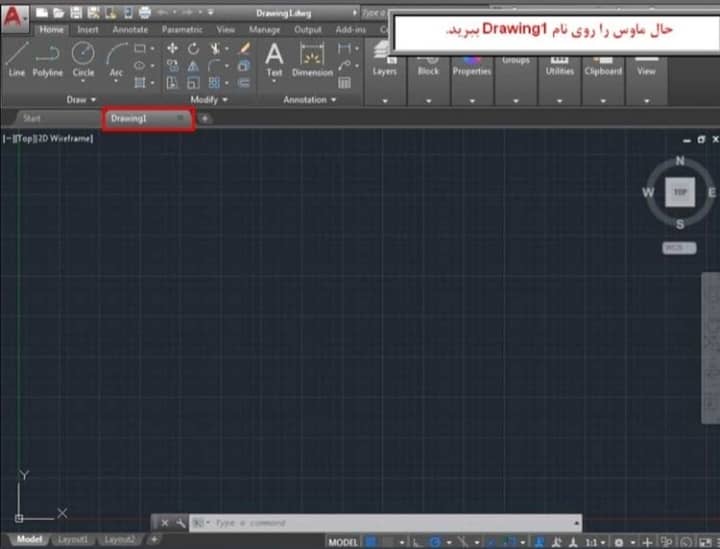Viewport: 720px width, 549px height.
Task: Open the Quick Access Toolbar customize dropdown
Action: click(211, 12)
